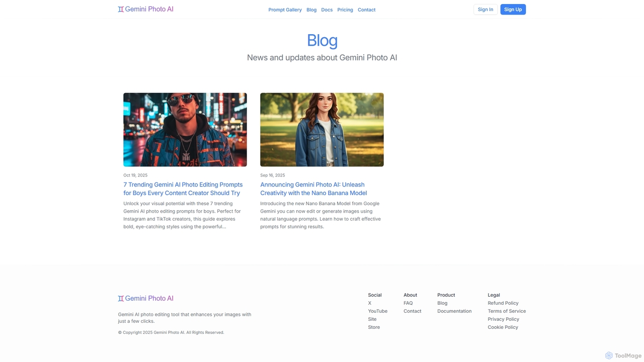The height and width of the screenshot is (362, 644).
Task: Open the Terms of Service link
Action: click(507, 311)
